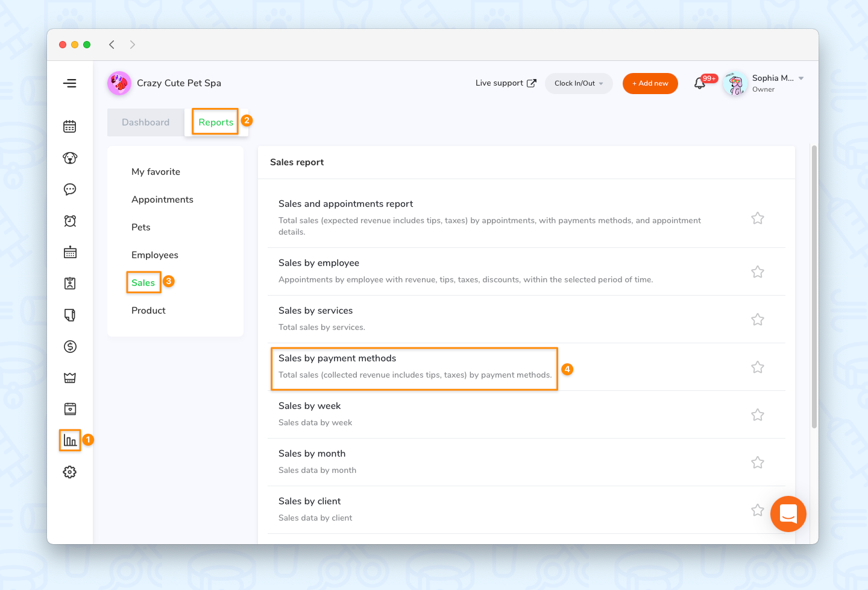
Task: Select Sales report category
Action: tap(143, 283)
